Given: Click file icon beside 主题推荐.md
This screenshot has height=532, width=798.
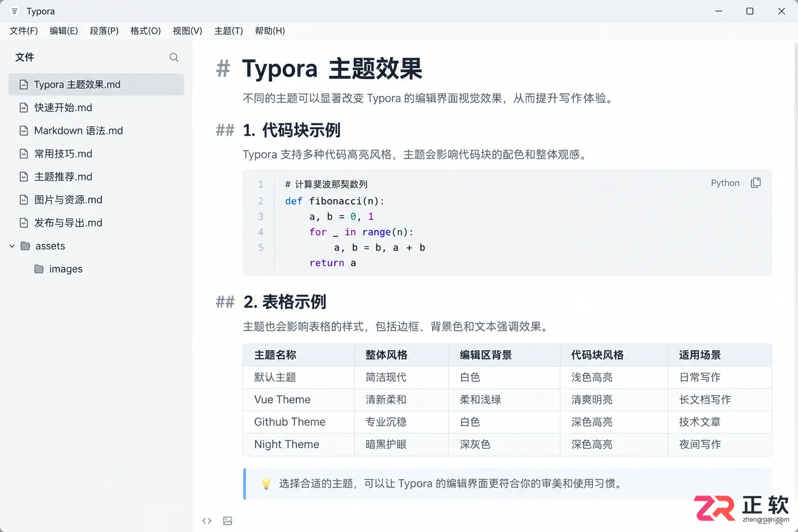Looking at the screenshot, I should coord(24,177).
